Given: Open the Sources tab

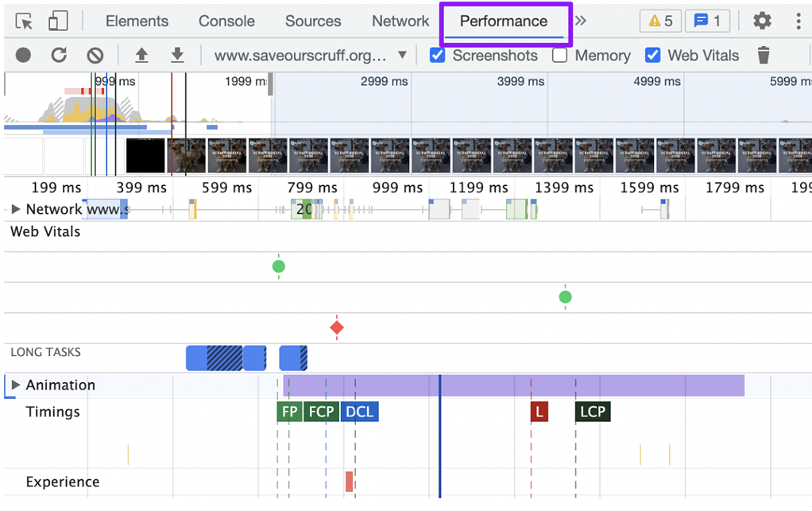Looking at the screenshot, I should coord(312,21).
